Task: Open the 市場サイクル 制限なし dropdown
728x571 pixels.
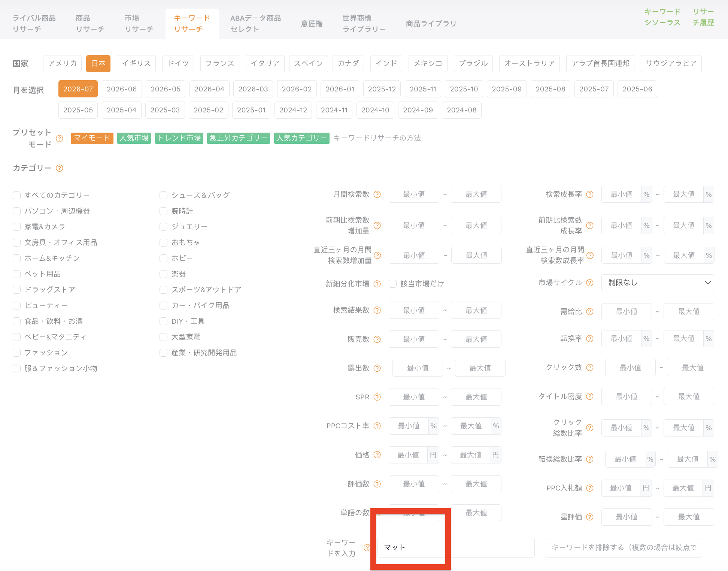Action: tap(658, 283)
